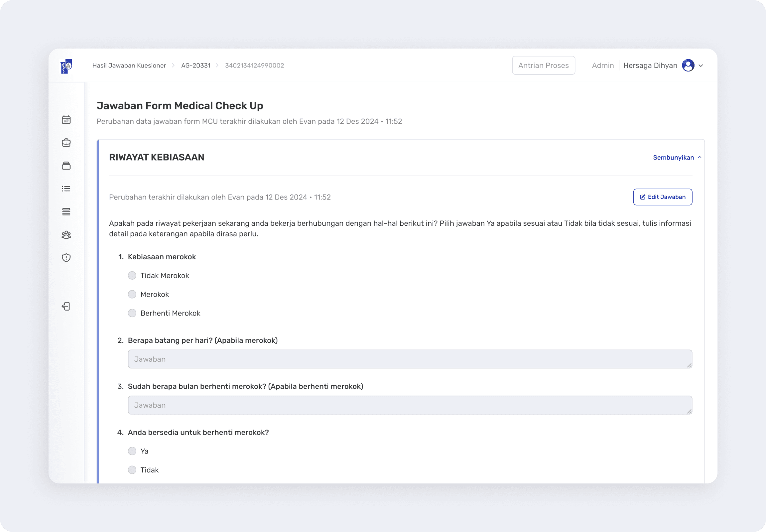Select Tidak radio under question four
Screen dimensions: 766x532
[x=132, y=470]
